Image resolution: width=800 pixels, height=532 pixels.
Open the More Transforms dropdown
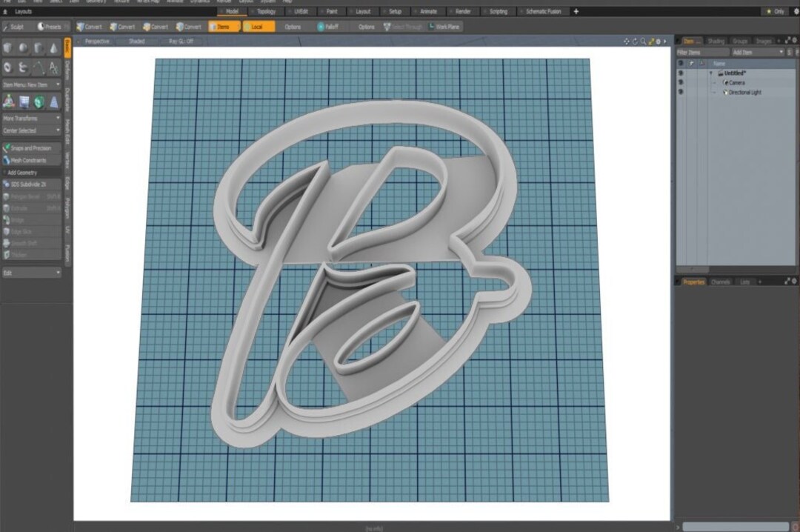click(x=31, y=119)
